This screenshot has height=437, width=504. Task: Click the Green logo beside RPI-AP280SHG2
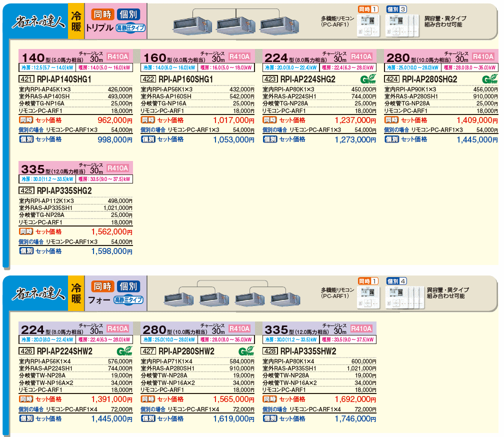[490, 78]
